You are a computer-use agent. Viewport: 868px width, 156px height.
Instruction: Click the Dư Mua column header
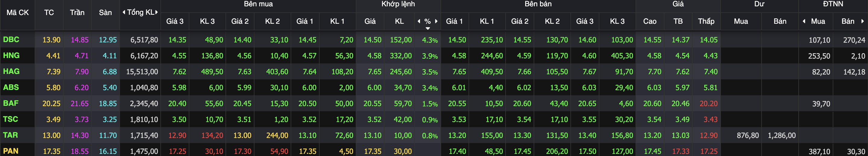click(x=741, y=21)
